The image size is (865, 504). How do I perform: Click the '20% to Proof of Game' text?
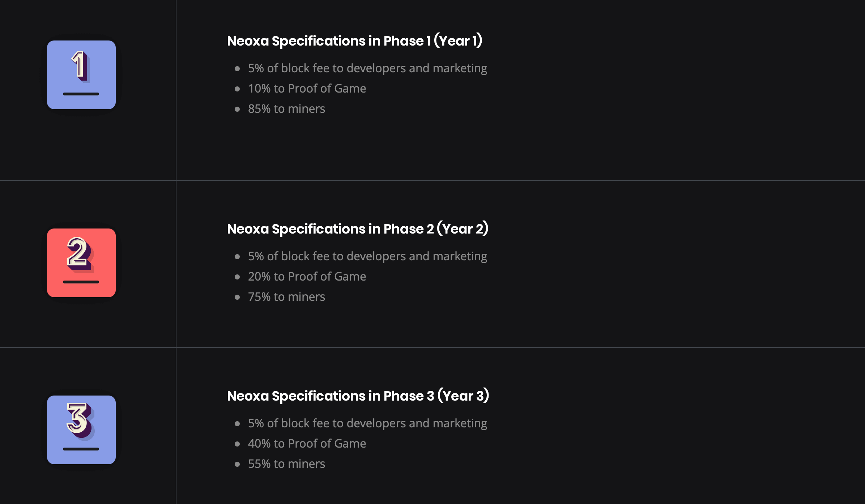coord(307,277)
